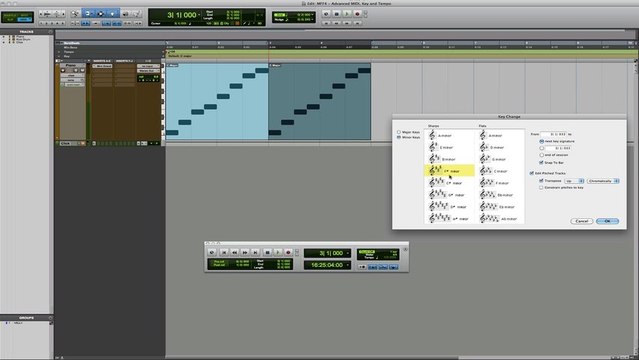Open the main counter dropdown in the Transport window

click(348, 253)
